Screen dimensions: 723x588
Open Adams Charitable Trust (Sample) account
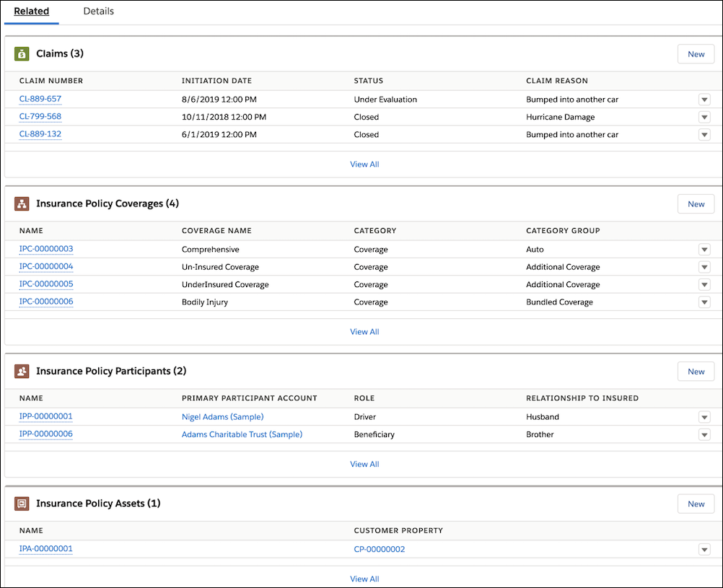click(x=242, y=434)
